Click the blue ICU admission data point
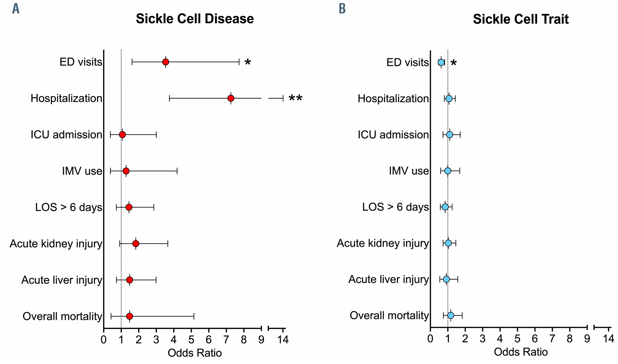 tap(450, 135)
